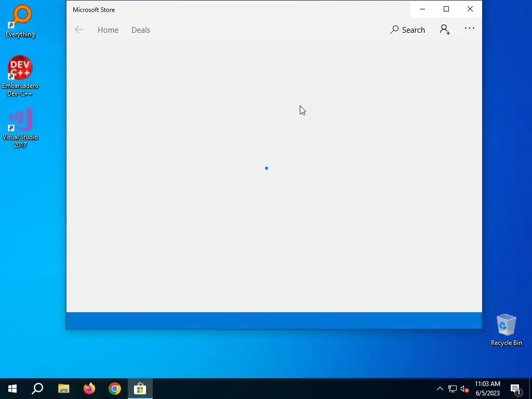Launch Firefox from the taskbar
The image size is (532, 399).
pos(89,389)
